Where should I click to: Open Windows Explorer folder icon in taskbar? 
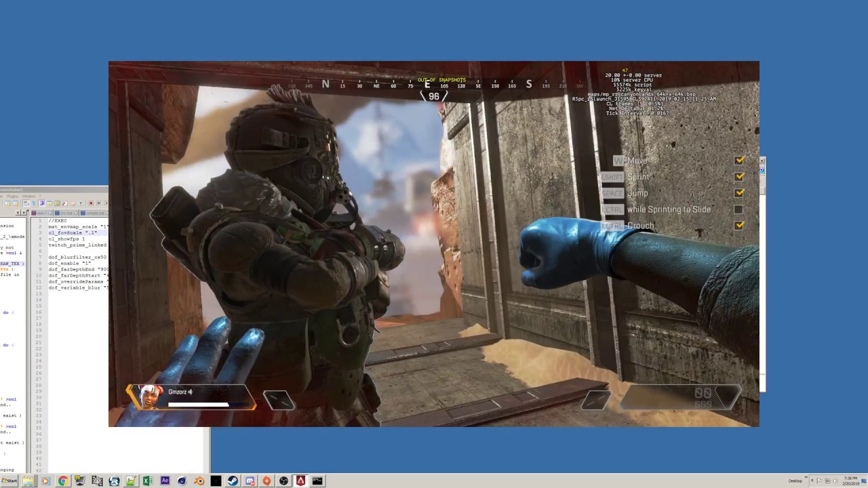(x=28, y=481)
